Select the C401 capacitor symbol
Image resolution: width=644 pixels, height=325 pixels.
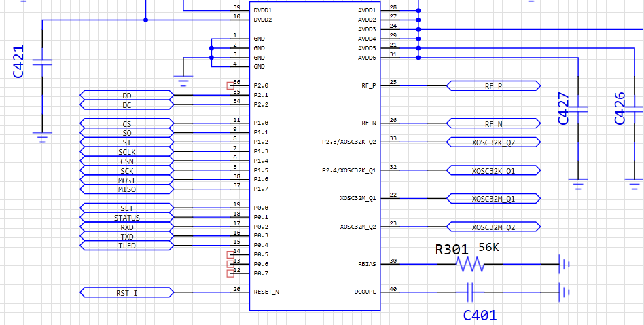coord(470,292)
